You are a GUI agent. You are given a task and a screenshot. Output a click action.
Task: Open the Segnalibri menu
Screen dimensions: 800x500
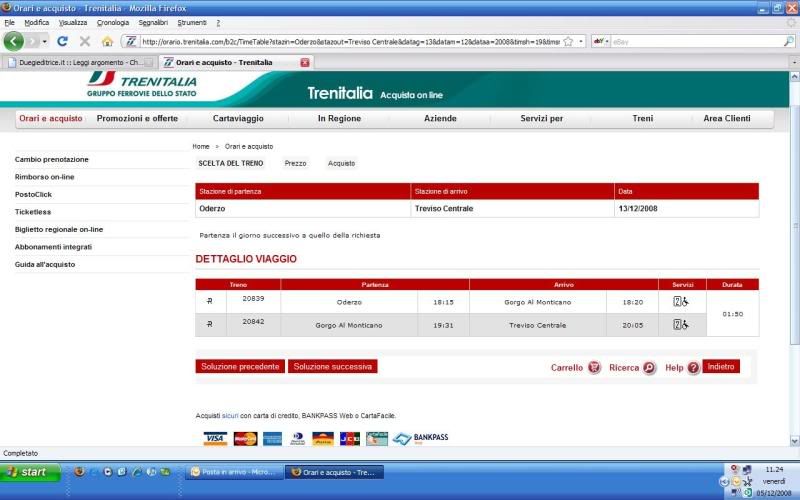tap(153, 22)
